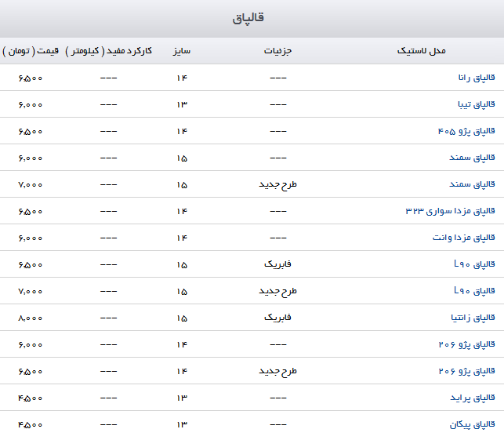
Task: Select price 6,500 in the مزدا سواری ۳۲۳ row
Action: (31, 212)
